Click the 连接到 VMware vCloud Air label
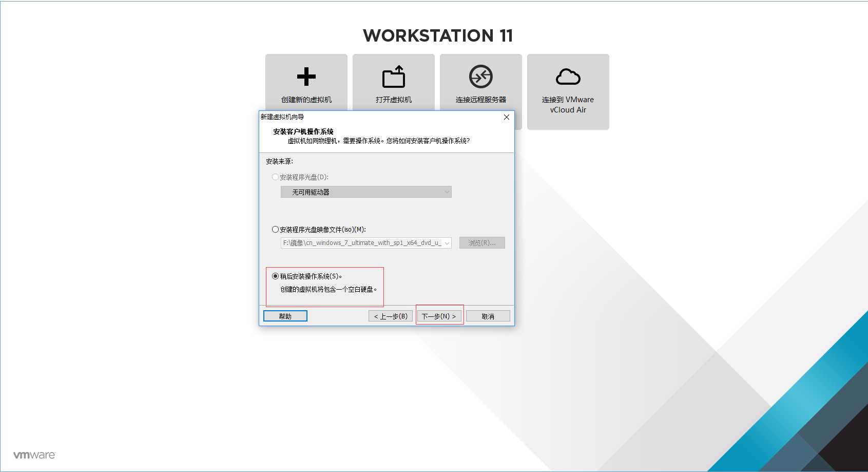The image size is (868, 472). 568,105
